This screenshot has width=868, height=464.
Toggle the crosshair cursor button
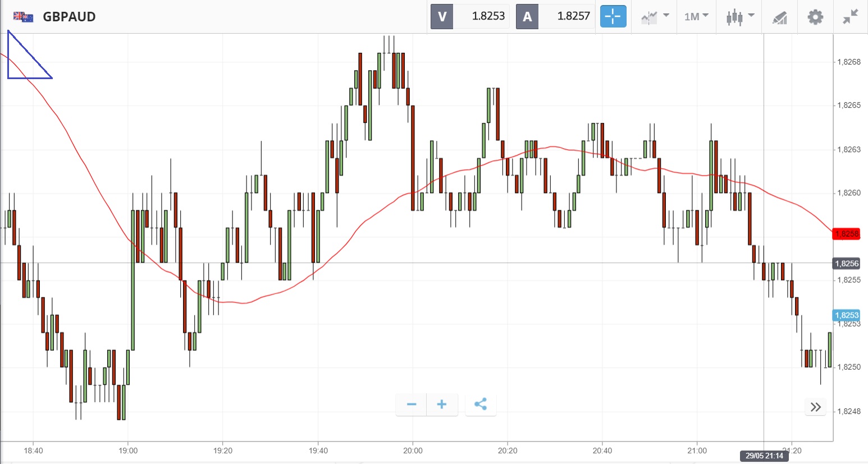pyautogui.click(x=613, y=16)
